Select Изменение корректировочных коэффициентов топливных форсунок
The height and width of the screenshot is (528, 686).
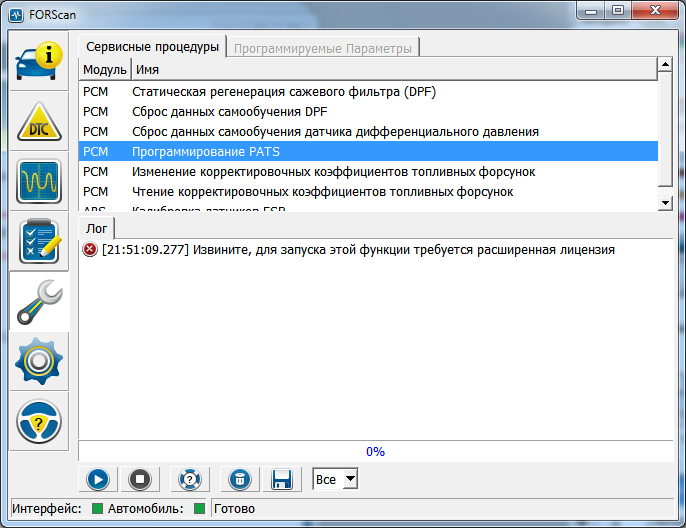tap(368, 171)
